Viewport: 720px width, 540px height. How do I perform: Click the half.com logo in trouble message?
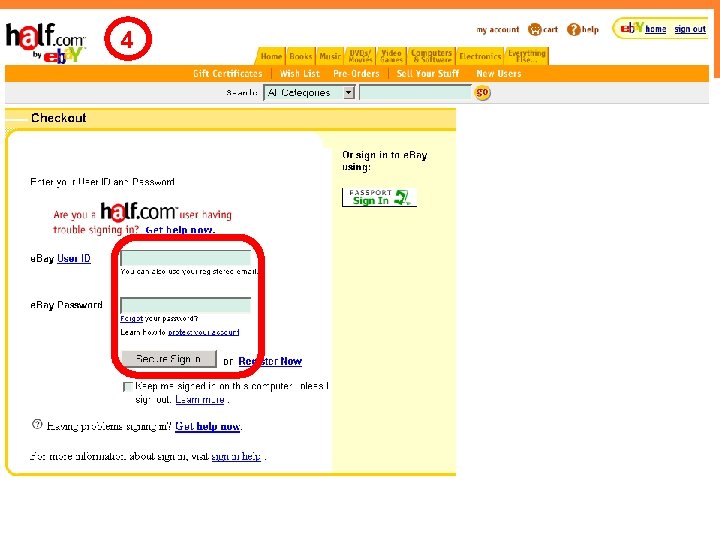[x=138, y=211]
